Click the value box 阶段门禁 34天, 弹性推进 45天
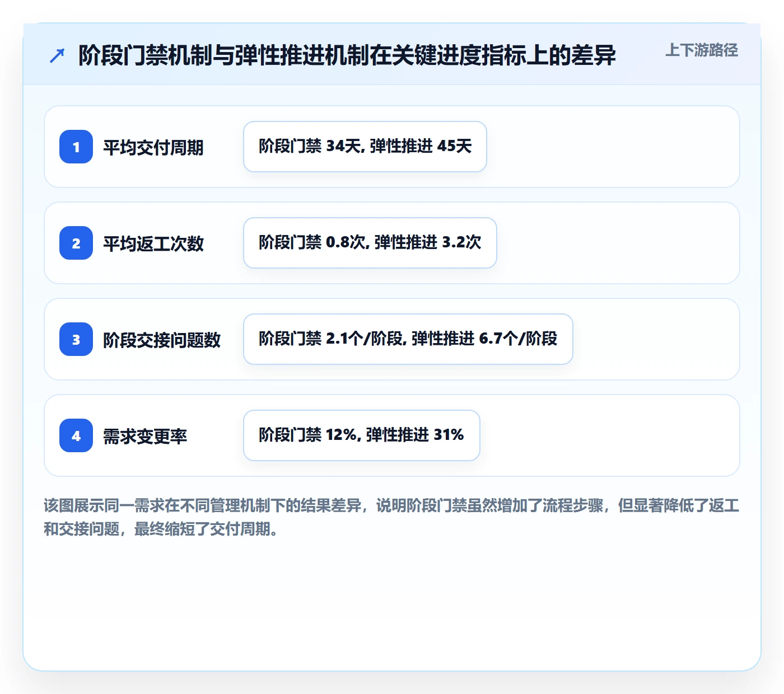 [x=365, y=147]
